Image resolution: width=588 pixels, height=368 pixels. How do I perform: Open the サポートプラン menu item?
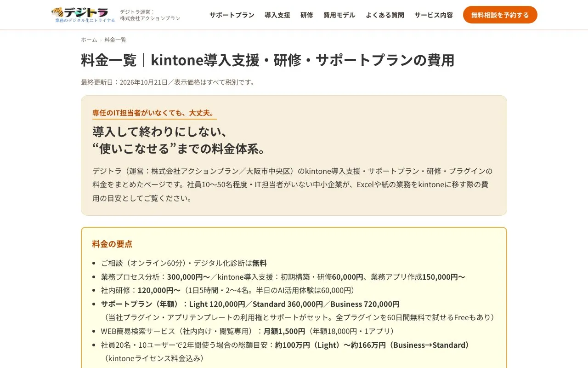(x=232, y=15)
